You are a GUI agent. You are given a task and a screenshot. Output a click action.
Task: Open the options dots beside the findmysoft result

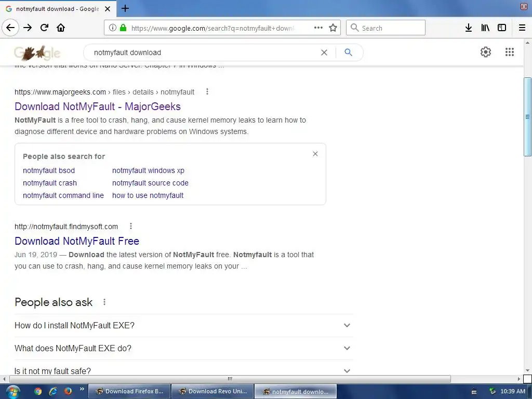click(130, 226)
